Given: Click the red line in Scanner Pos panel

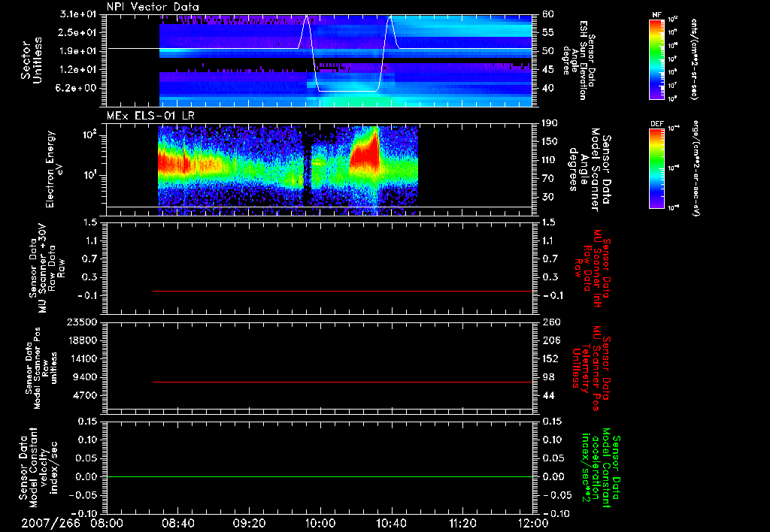Looking at the screenshot, I should [x=342, y=382].
